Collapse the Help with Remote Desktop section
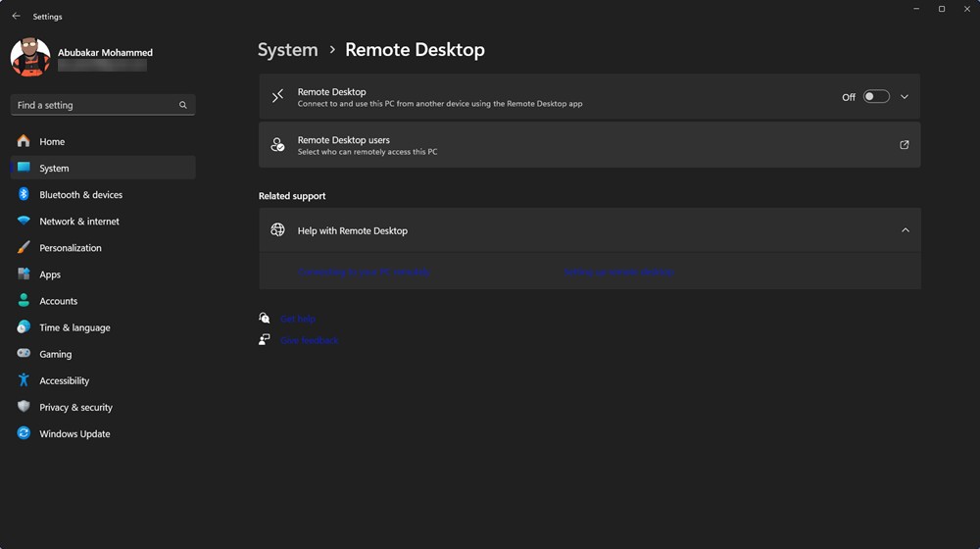 [x=905, y=230]
